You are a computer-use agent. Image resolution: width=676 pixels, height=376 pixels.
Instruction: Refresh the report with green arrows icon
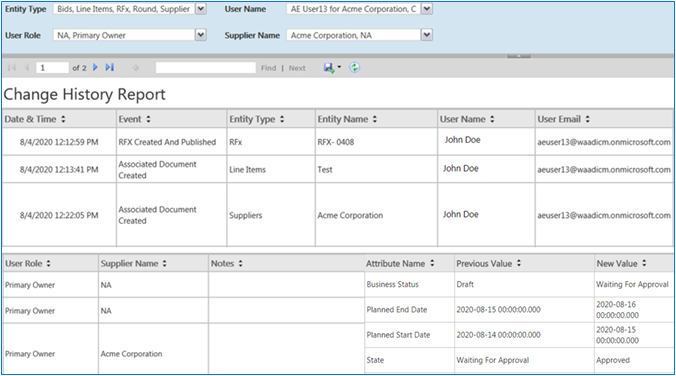click(x=354, y=67)
